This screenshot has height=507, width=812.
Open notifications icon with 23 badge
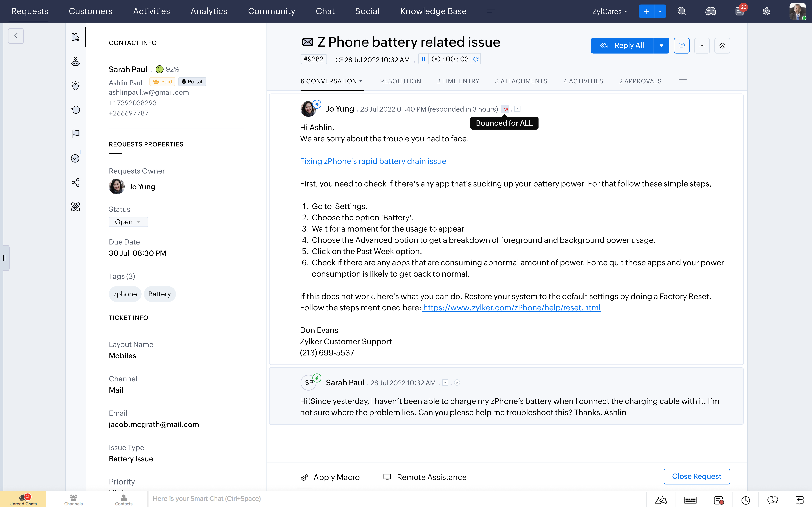click(x=740, y=11)
